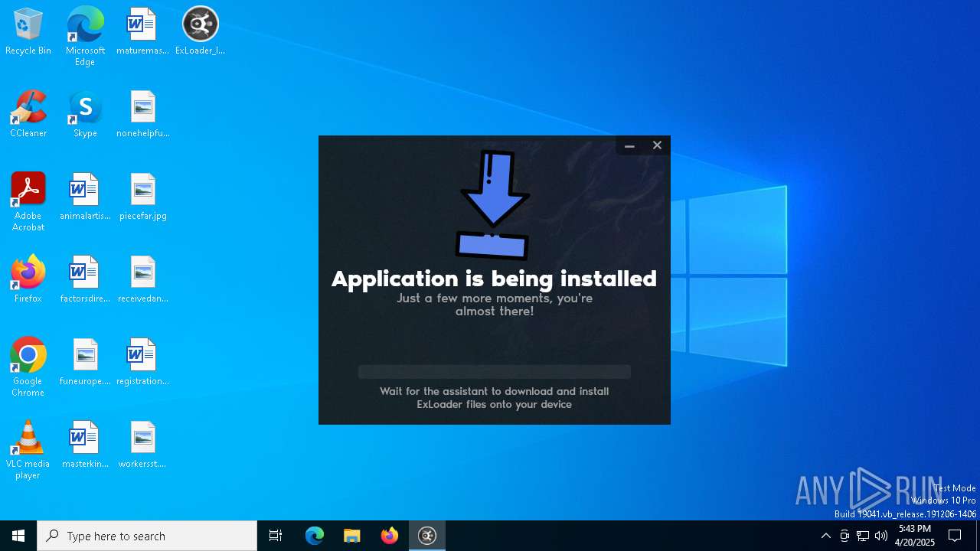Open the Skype desktop shortcut

[85, 114]
